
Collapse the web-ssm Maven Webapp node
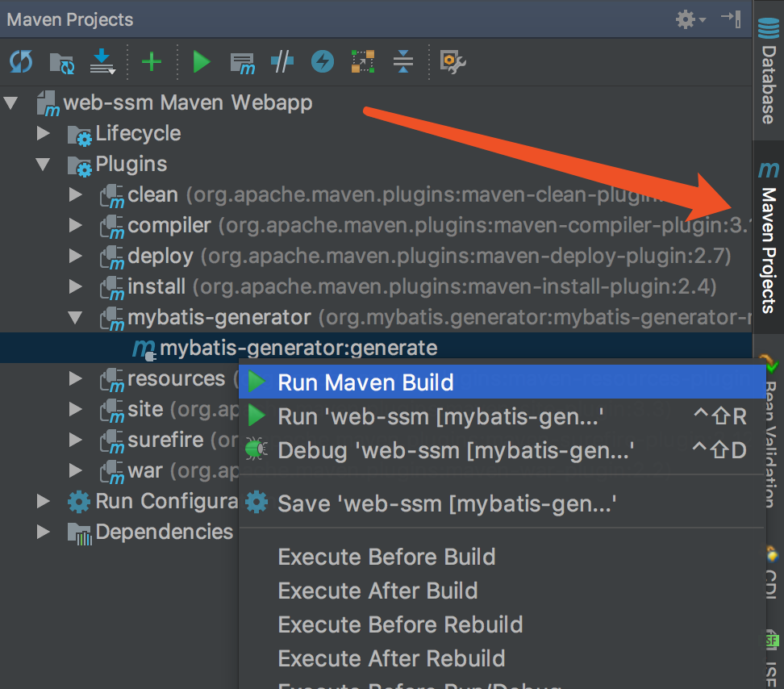coord(10,103)
